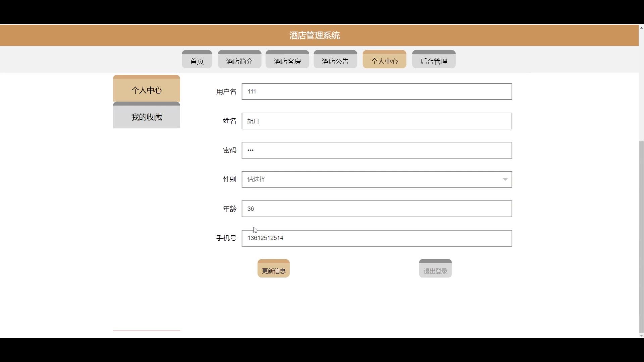Open the 首页 navigation tab

point(197,60)
